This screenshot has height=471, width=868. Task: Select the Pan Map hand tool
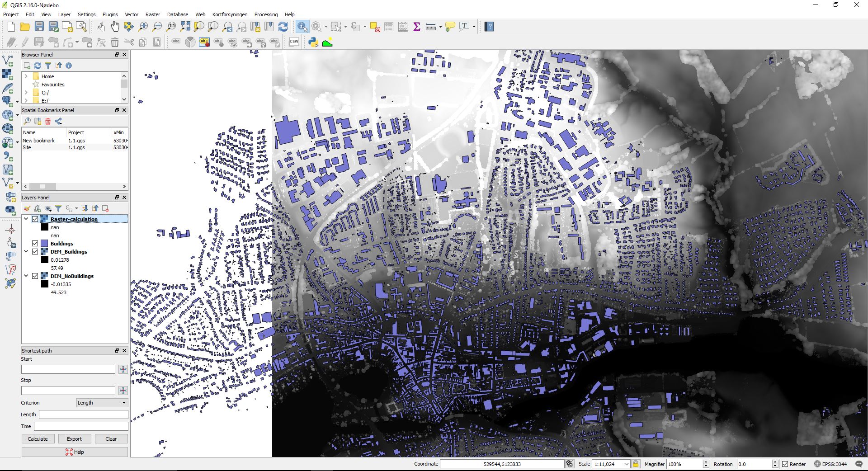(115, 27)
